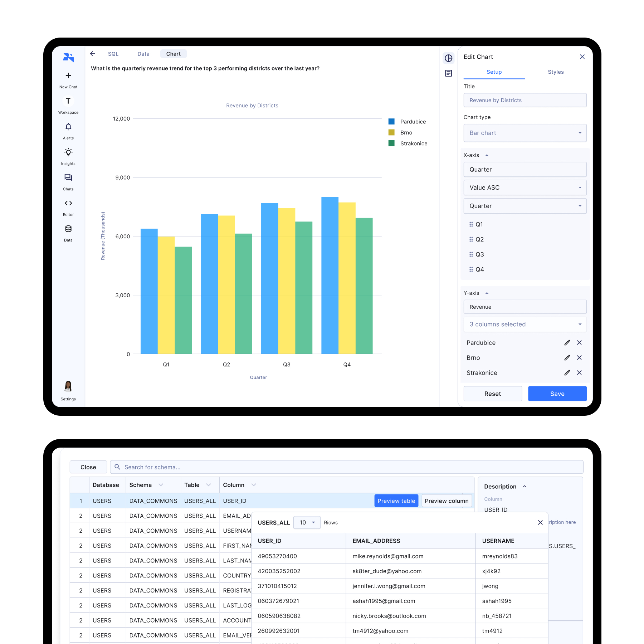Open the Data database icon
Image resolution: width=644 pixels, height=644 pixels.
pyautogui.click(x=68, y=229)
